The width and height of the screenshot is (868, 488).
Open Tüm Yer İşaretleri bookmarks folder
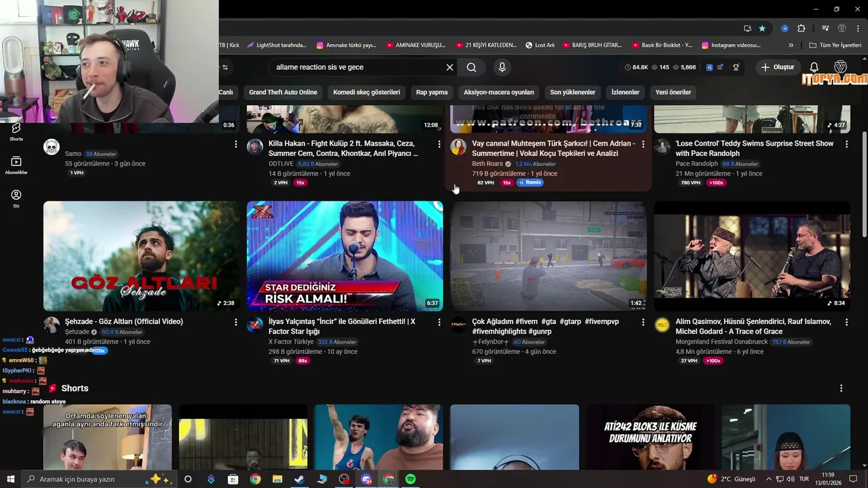click(x=835, y=45)
